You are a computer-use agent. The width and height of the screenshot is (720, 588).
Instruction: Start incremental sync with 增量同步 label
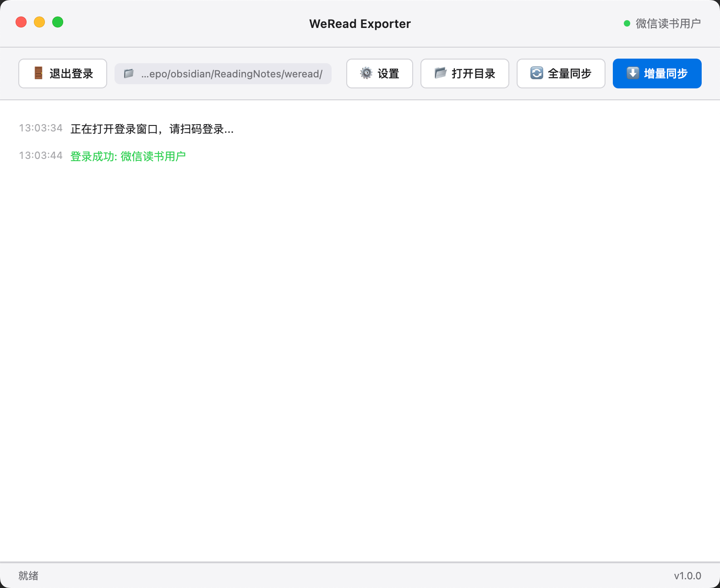[x=666, y=74]
